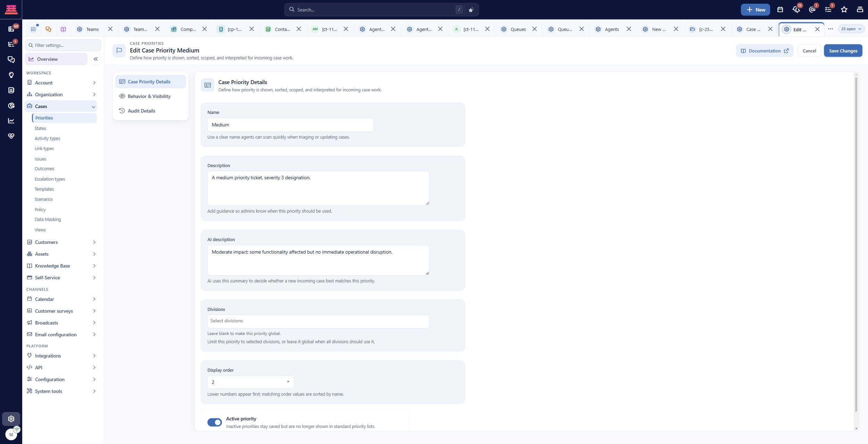The height and width of the screenshot is (444, 868).
Task: Open the Overview settings page
Action: pyautogui.click(x=56, y=59)
